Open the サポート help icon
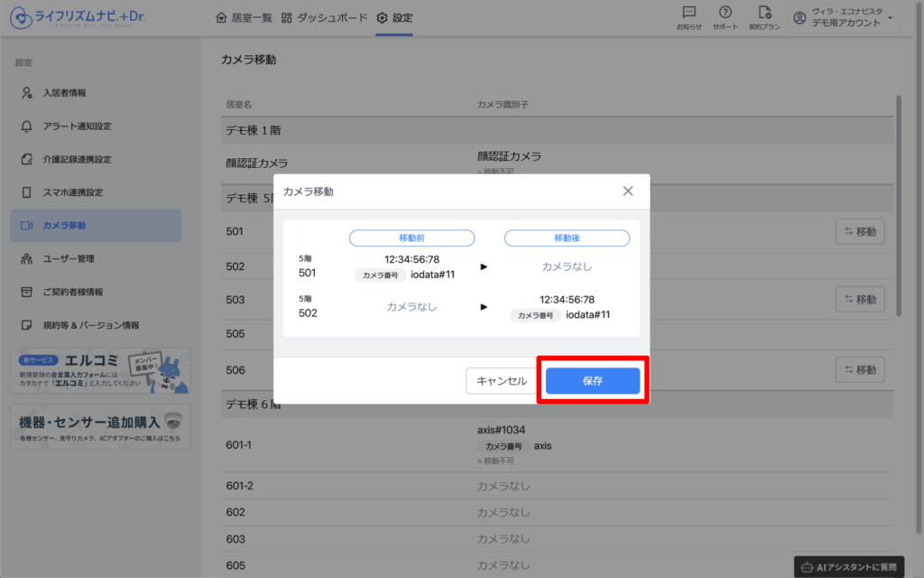 (x=725, y=17)
